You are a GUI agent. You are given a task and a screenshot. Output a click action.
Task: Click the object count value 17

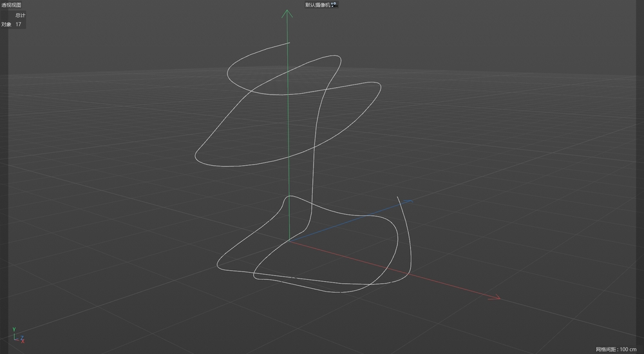[x=19, y=25]
